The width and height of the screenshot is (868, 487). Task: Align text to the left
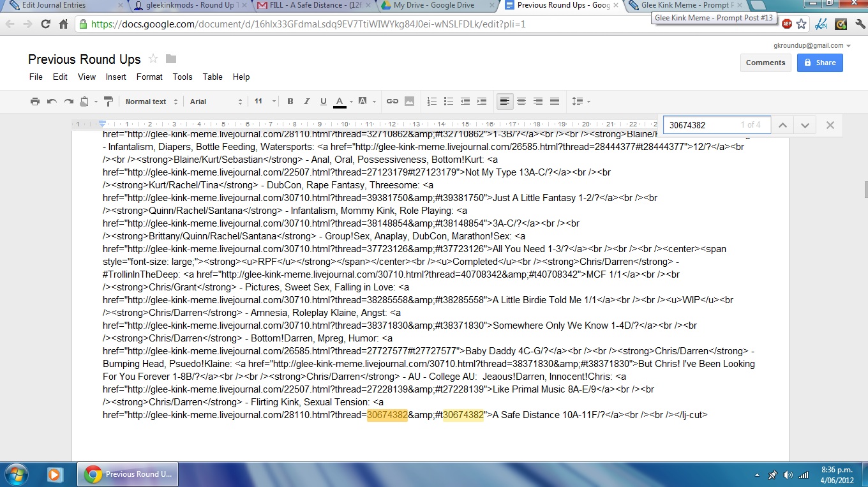click(x=505, y=101)
